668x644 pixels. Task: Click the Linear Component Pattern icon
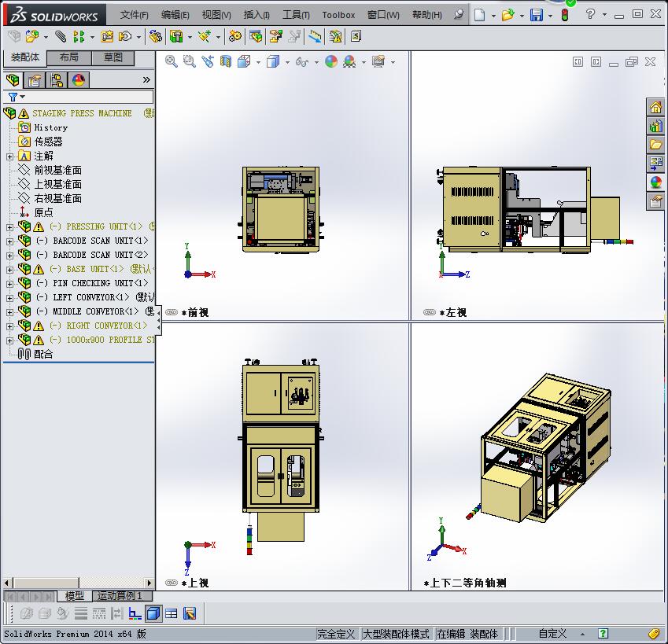(79, 37)
